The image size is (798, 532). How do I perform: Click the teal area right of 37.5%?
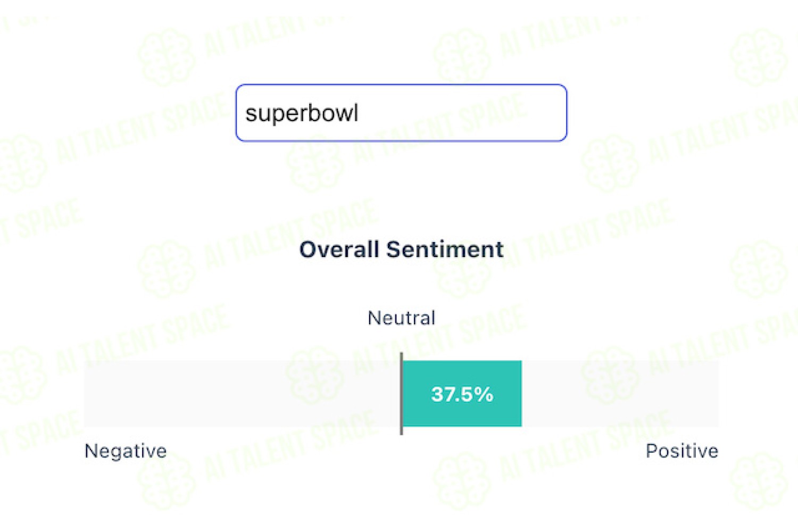point(508,394)
